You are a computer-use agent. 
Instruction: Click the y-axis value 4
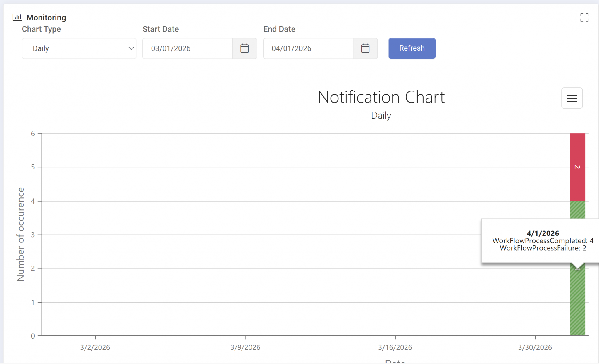33,201
